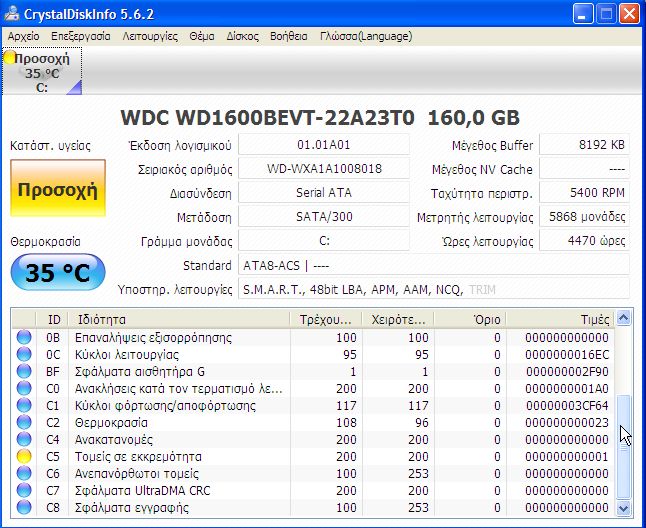Click the Serial ATA interface field
The image size is (646, 528).
point(324,193)
